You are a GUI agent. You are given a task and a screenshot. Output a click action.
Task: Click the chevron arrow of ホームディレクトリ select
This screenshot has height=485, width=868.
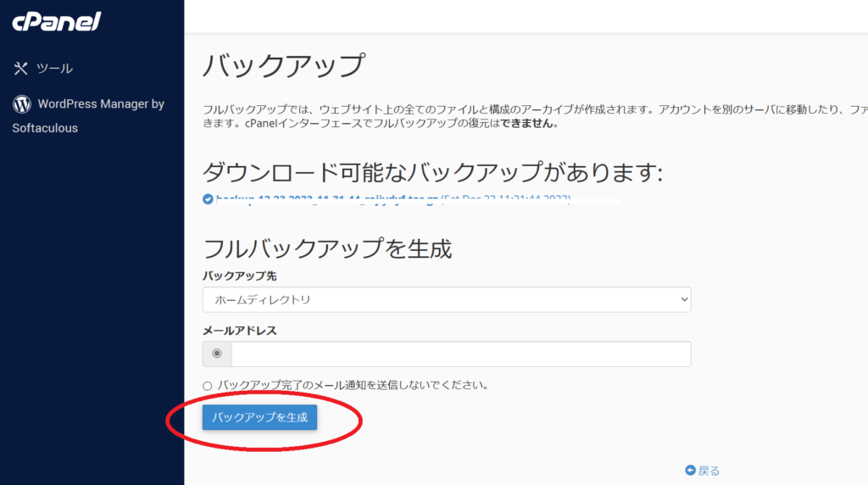684,299
